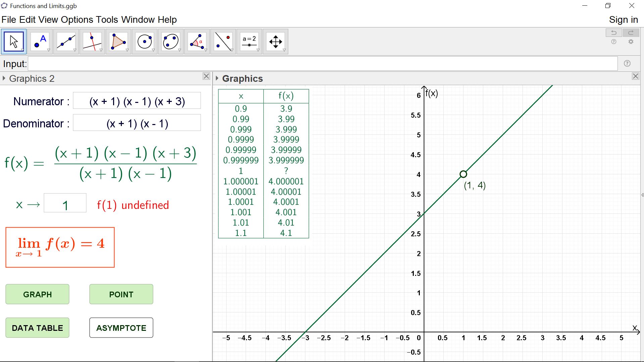Click the Numerator input box
The width and height of the screenshot is (644, 362).
[137, 101]
